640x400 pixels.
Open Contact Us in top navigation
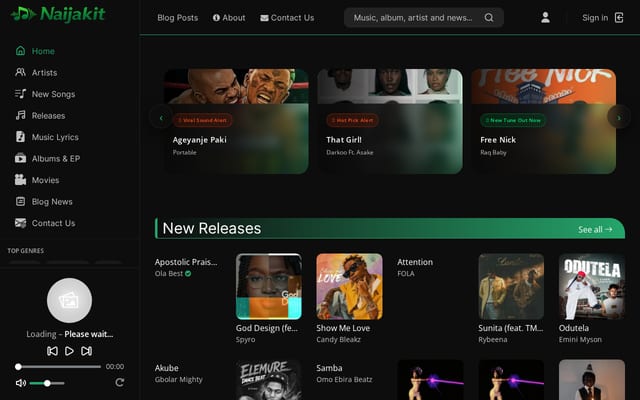coord(287,18)
